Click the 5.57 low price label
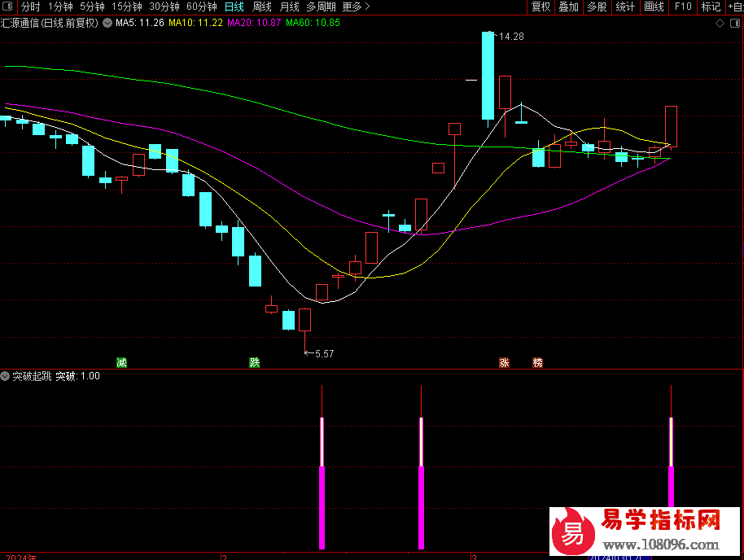 (324, 353)
